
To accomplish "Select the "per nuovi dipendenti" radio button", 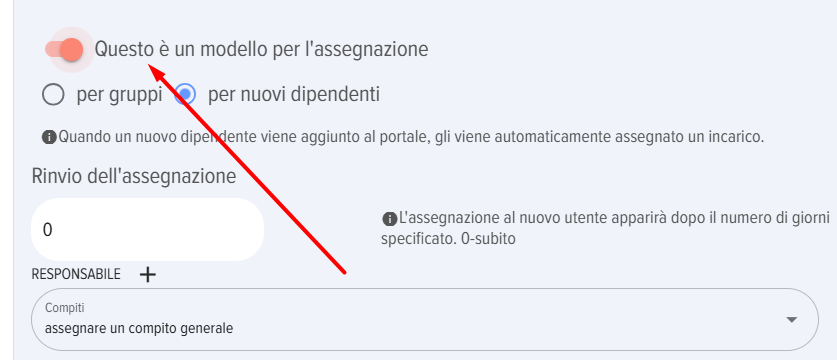I will [x=185, y=95].
